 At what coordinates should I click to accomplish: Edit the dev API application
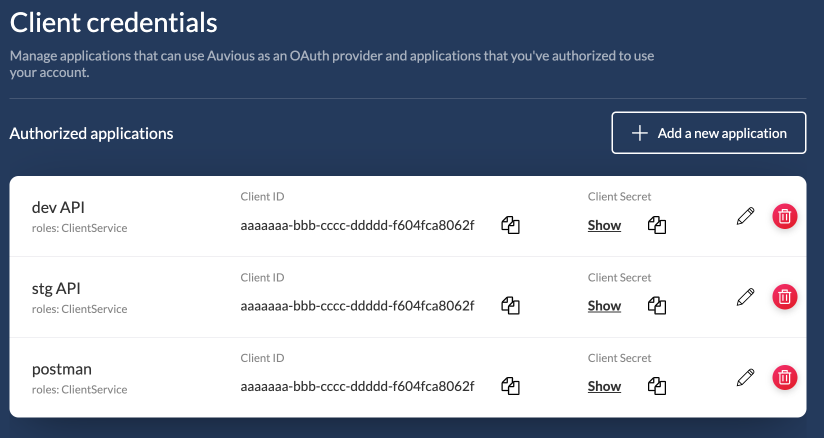pyautogui.click(x=744, y=216)
